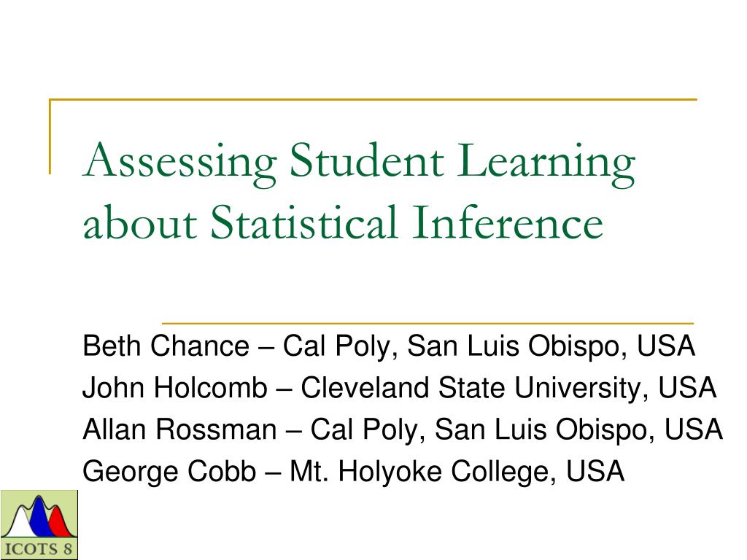The image size is (747, 560).
Task: Click the word 'Assessing' in the title
Action: pos(179,164)
